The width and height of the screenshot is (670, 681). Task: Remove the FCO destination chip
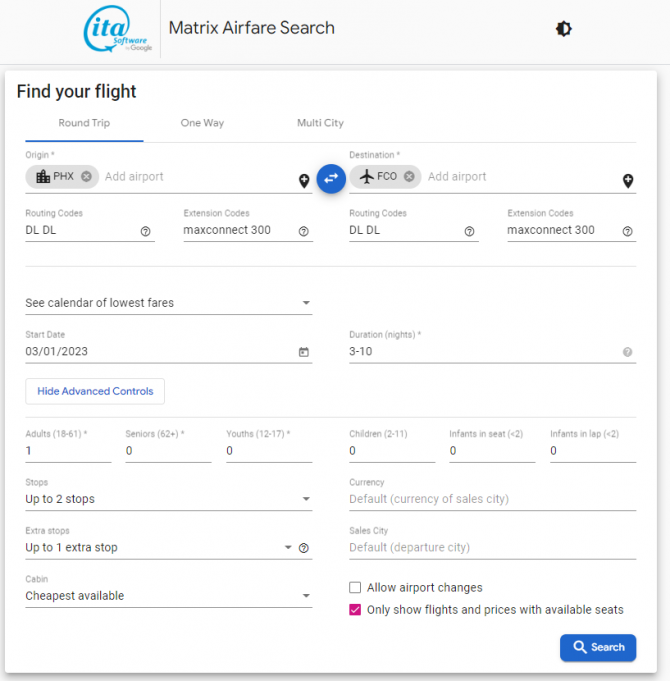point(409,176)
